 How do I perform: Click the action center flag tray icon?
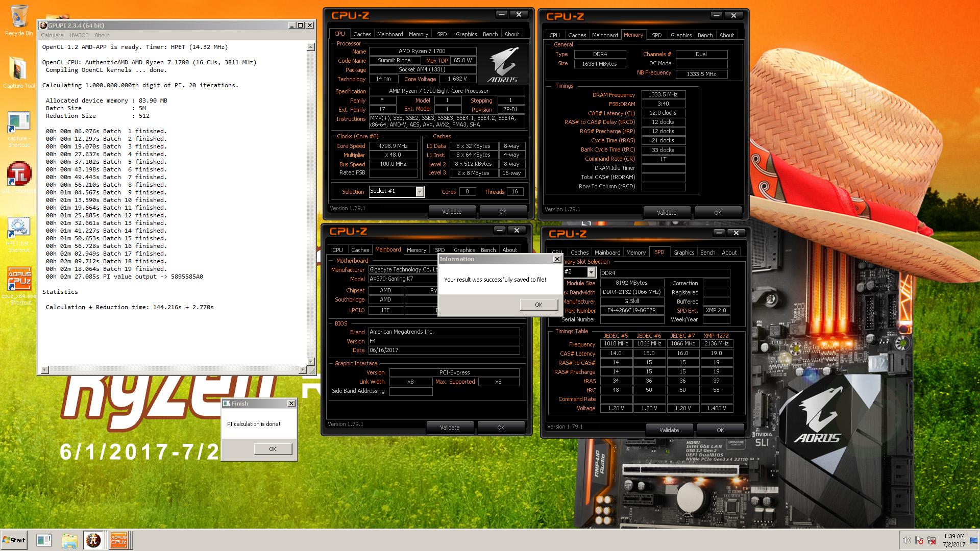tap(919, 540)
